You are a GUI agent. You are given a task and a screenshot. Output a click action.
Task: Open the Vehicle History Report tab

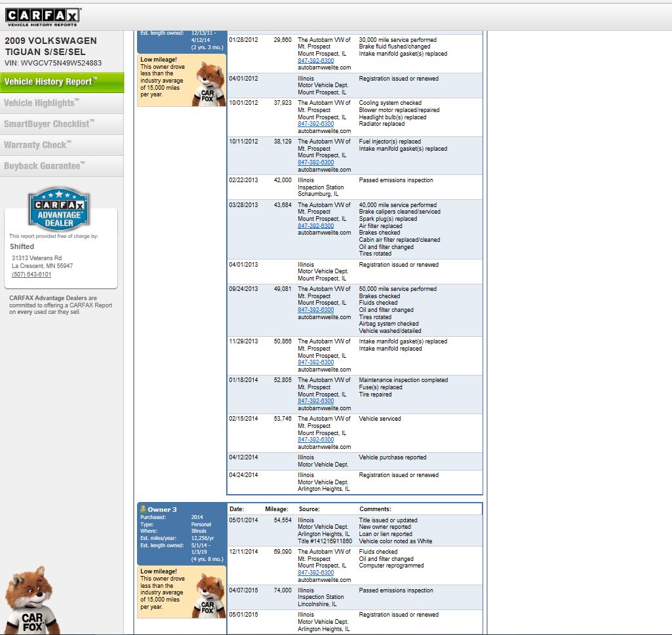click(x=62, y=82)
